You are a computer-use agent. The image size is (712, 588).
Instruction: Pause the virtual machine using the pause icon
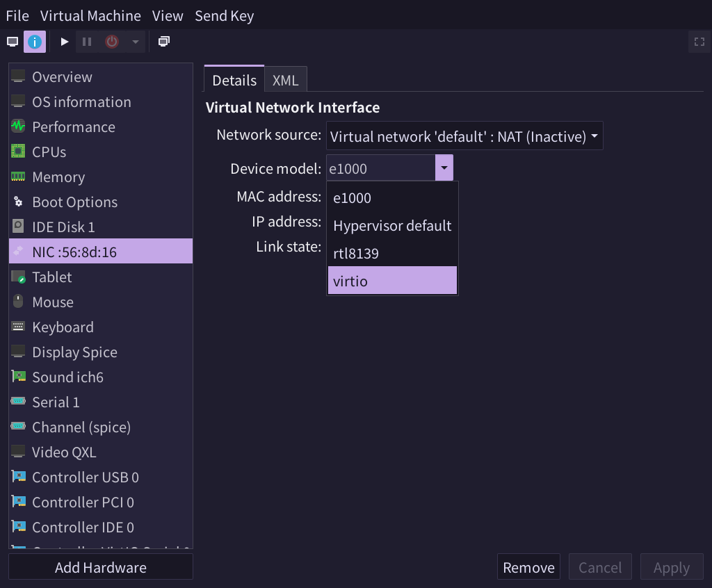click(x=86, y=41)
